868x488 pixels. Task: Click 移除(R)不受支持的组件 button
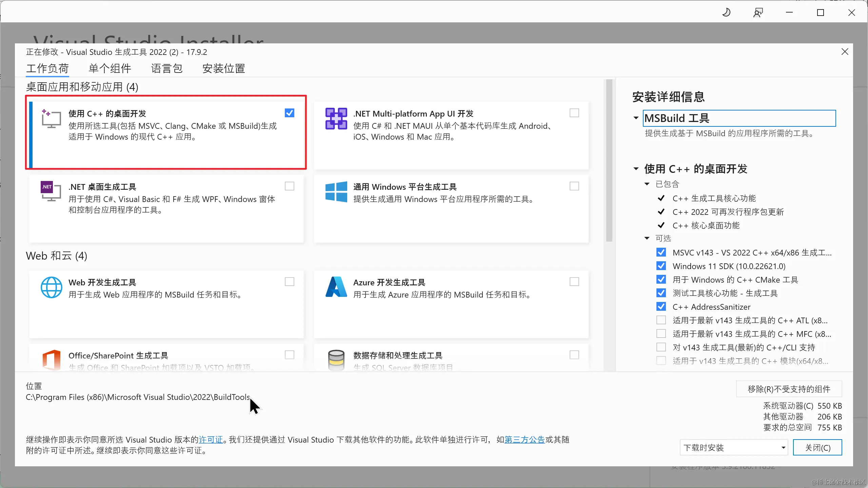[x=788, y=389]
